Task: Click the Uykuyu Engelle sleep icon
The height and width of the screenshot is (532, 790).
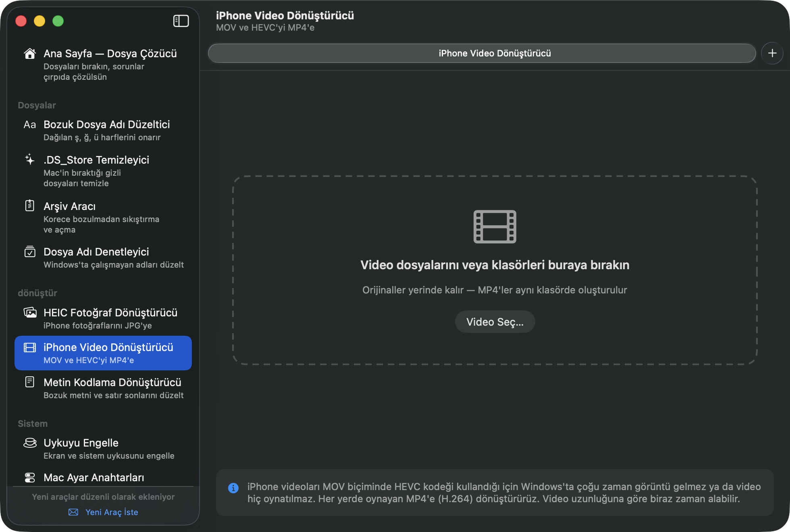Action: (x=30, y=443)
